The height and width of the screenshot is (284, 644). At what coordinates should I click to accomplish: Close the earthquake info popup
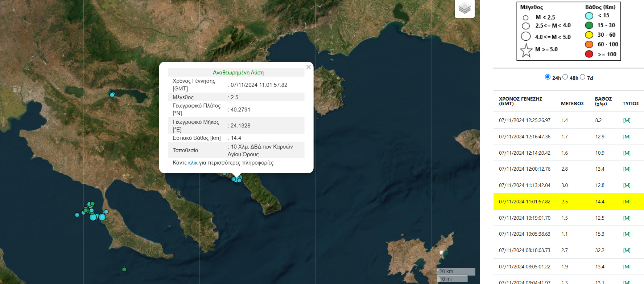pyautogui.click(x=309, y=67)
